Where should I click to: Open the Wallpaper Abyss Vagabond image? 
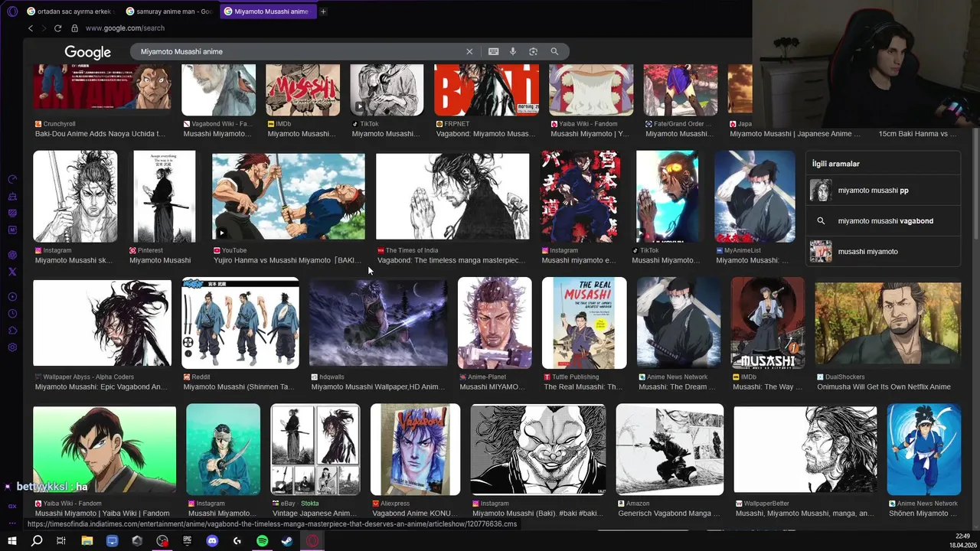pos(102,323)
